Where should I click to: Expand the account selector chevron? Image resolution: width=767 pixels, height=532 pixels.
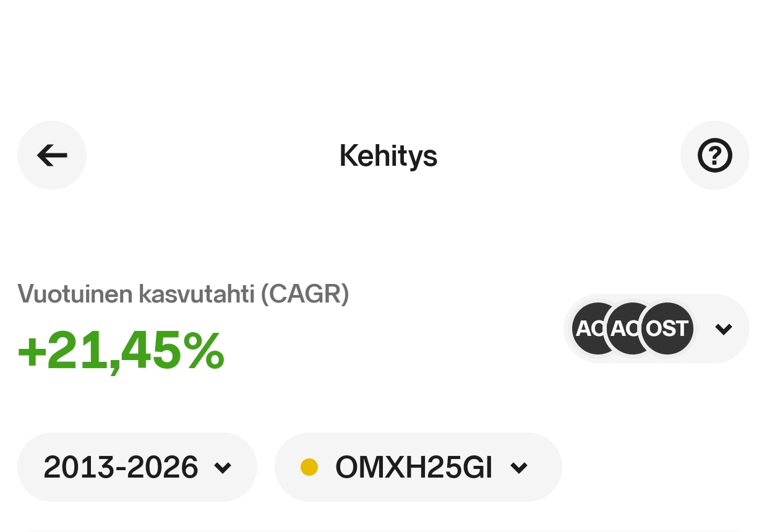(x=723, y=329)
